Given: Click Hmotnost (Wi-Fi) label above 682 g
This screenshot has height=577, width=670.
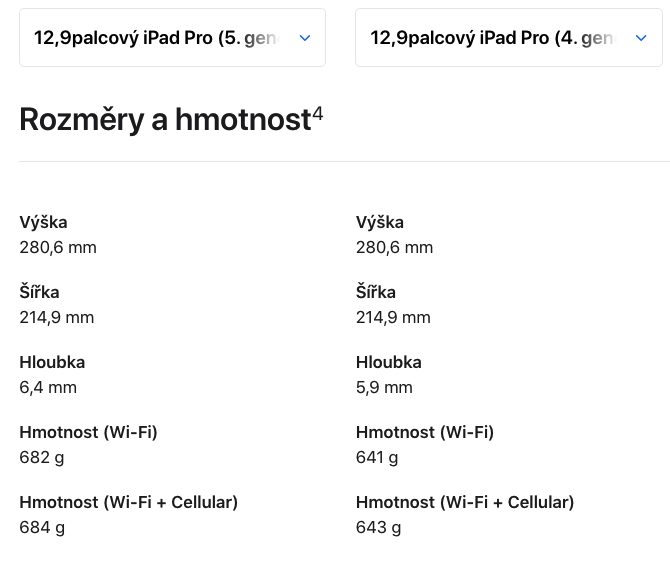Looking at the screenshot, I should (x=88, y=432).
